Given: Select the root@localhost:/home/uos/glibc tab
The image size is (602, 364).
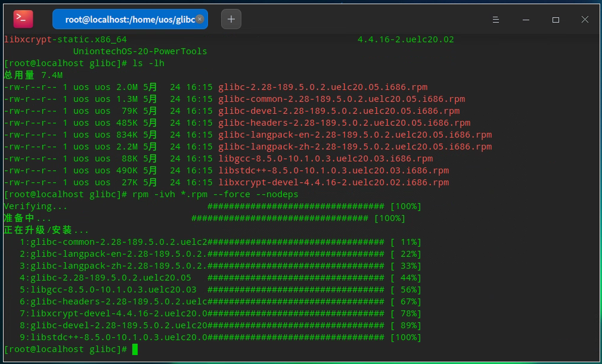Looking at the screenshot, I should point(128,19).
